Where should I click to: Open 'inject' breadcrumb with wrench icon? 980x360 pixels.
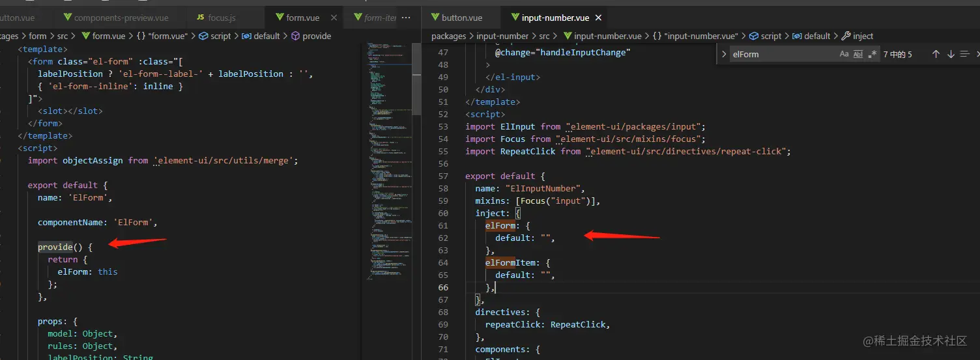(857, 36)
